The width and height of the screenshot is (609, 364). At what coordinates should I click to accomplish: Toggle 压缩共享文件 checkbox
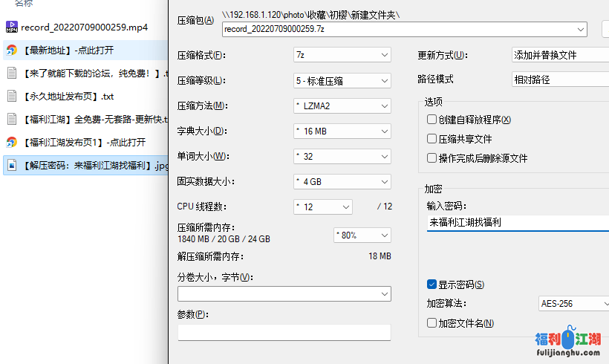pos(431,139)
